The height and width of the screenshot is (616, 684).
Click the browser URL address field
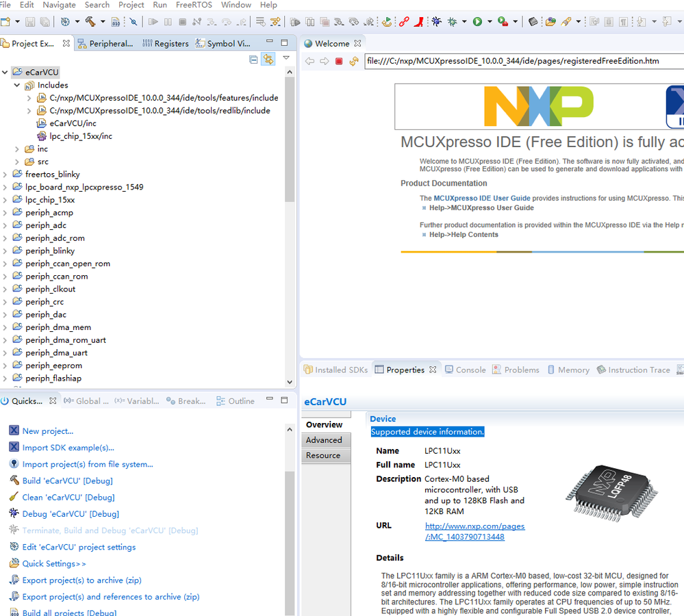(x=524, y=61)
